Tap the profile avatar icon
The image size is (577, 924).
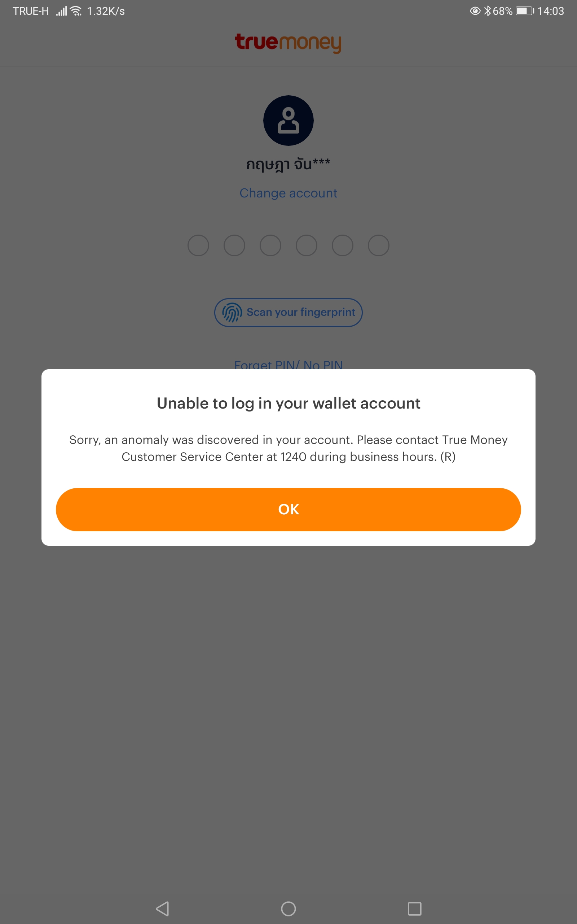[288, 120]
